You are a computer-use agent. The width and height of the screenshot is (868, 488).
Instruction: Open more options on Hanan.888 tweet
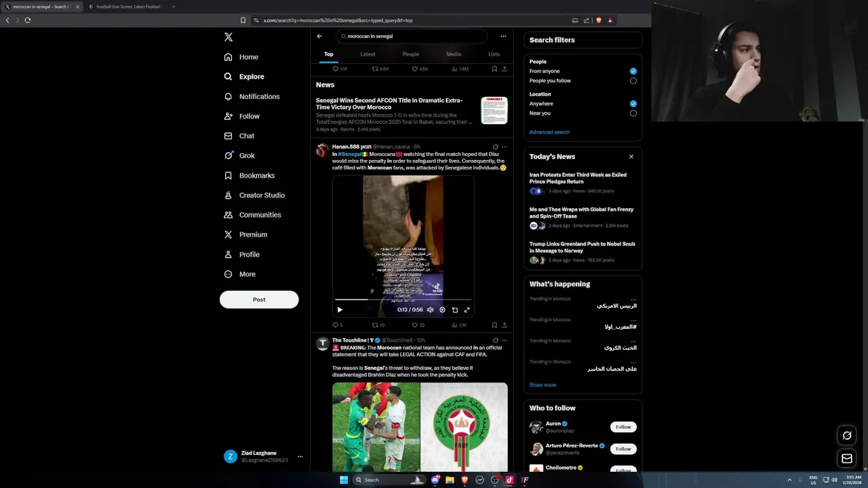(504, 146)
